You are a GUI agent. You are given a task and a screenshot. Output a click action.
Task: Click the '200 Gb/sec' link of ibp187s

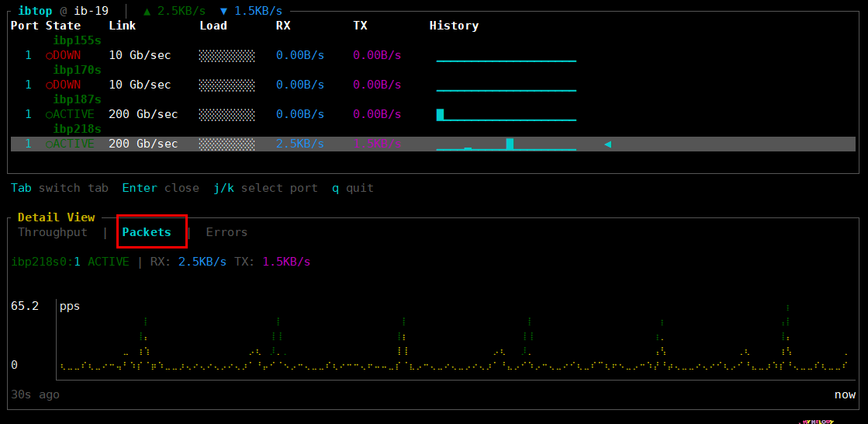(x=144, y=114)
